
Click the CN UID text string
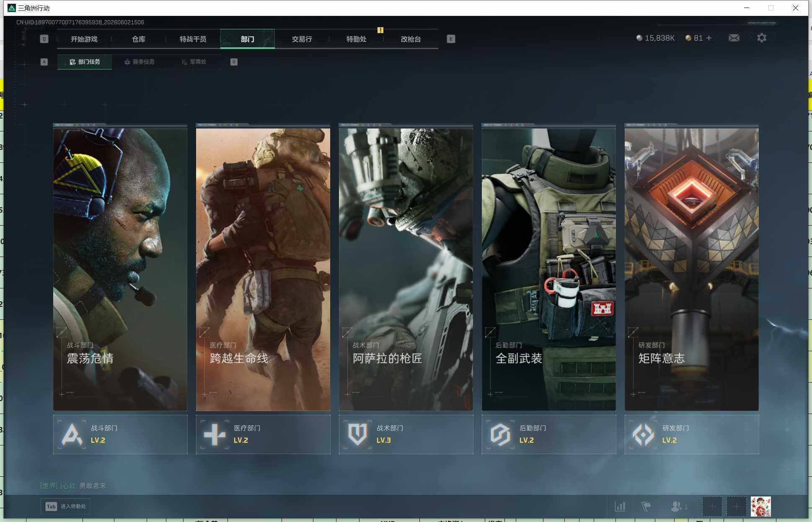click(x=80, y=22)
